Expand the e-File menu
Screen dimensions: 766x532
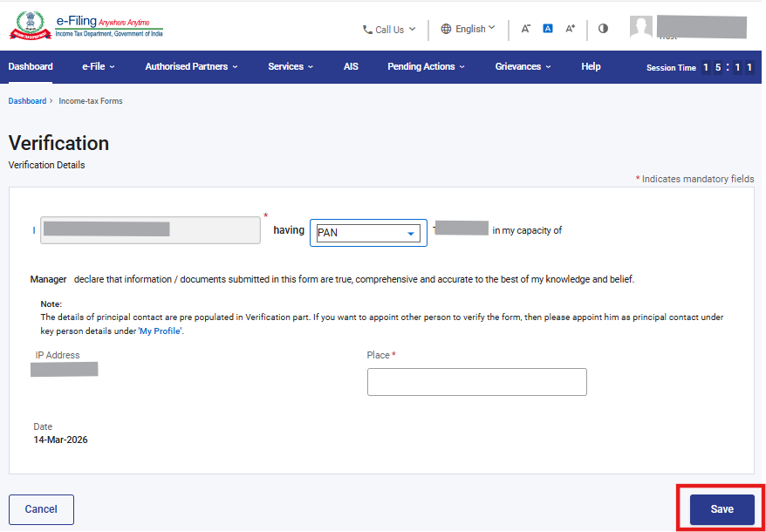[99, 66]
